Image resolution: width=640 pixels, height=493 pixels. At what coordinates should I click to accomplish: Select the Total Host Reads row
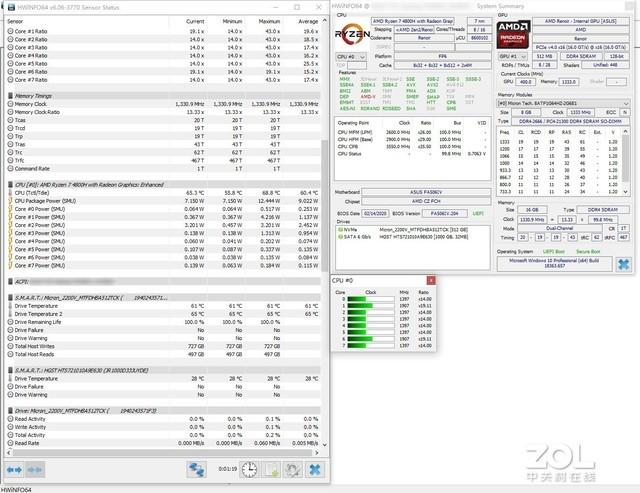pos(163,354)
